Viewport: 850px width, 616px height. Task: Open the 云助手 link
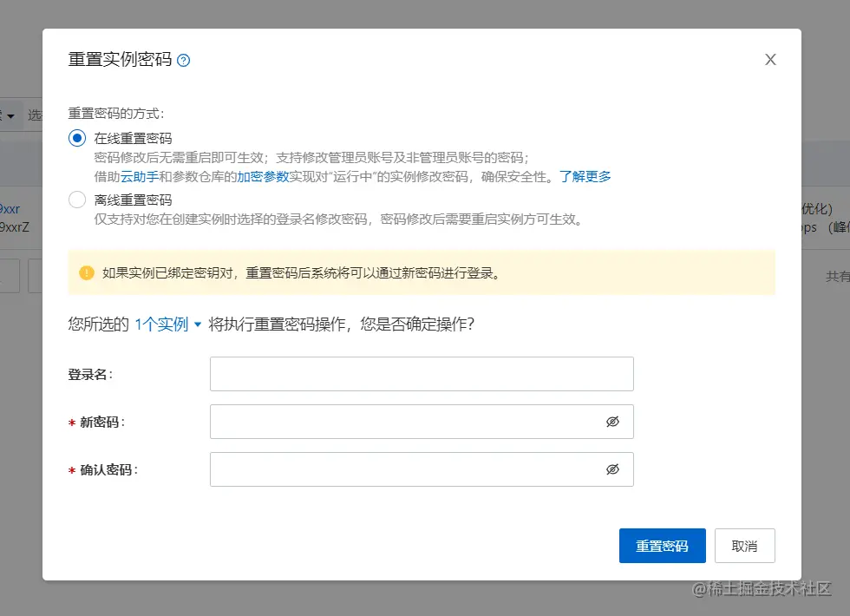140,177
